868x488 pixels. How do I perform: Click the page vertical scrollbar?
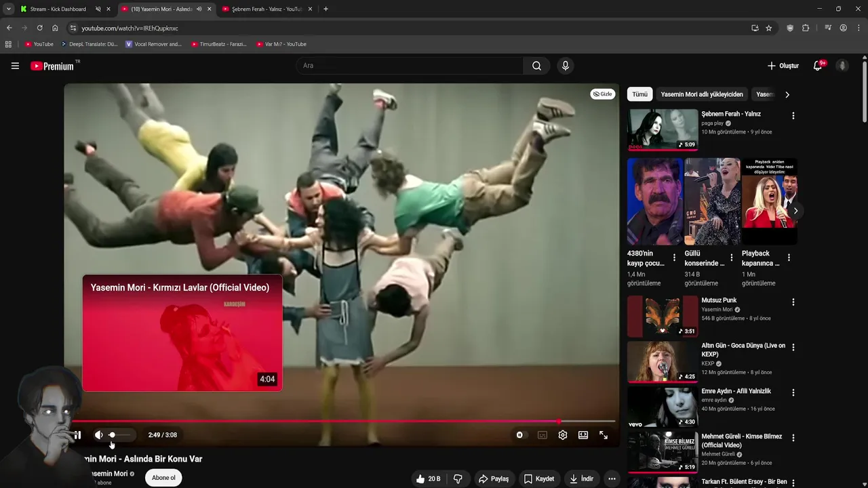tap(865, 91)
